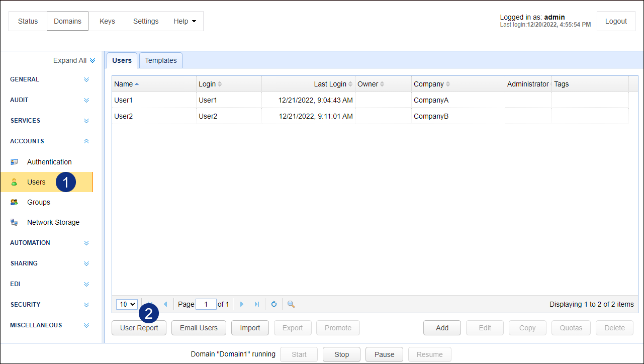Click the Quotas button
Viewport: 644px width, 364px height.
[x=571, y=328]
